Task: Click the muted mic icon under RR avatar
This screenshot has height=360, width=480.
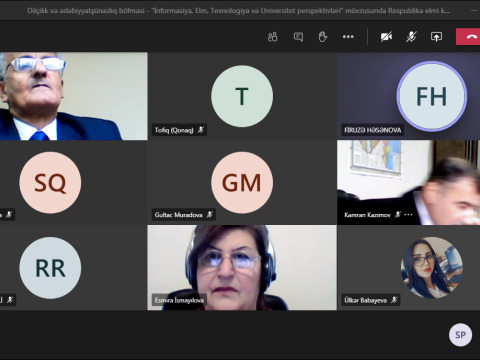Action: pyautogui.click(x=10, y=300)
